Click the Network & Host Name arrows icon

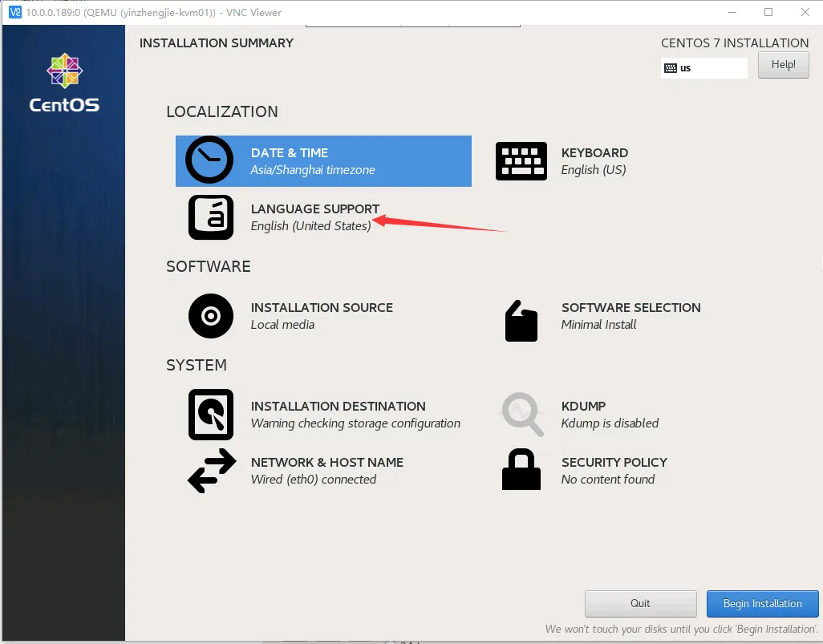click(x=212, y=471)
